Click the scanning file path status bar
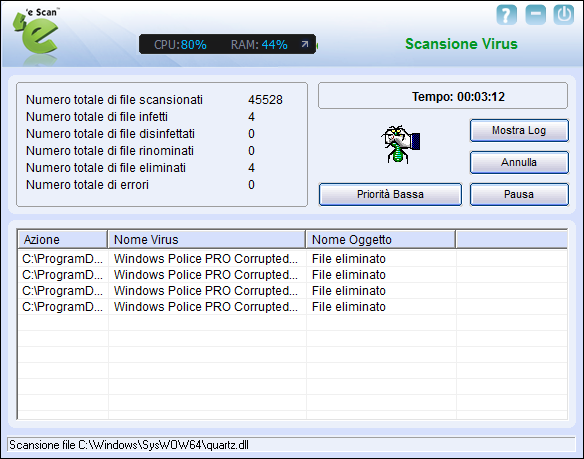The image size is (584, 459). tap(291, 445)
